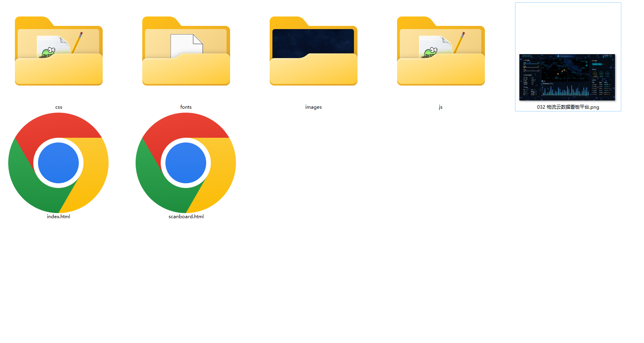The image size is (644, 343).
Task: Click the 'fonts' folder name label
Action: (x=186, y=107)
